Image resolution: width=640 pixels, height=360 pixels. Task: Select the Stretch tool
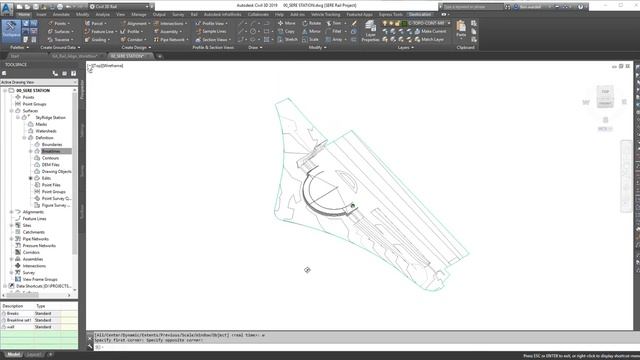287,40
